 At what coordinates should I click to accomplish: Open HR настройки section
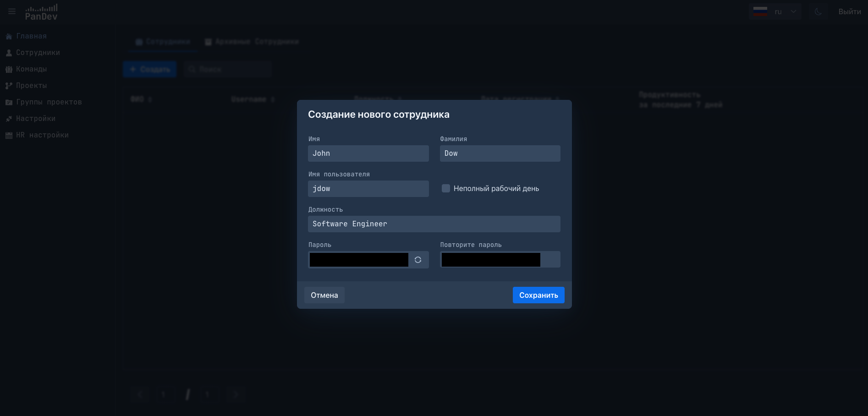[42, 135]
